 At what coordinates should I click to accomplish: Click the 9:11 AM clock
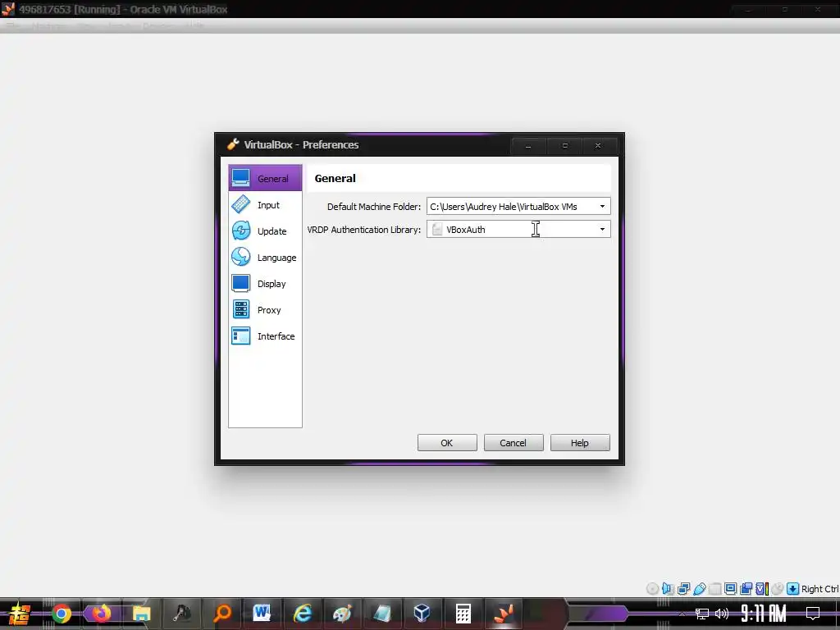point(764,614)
